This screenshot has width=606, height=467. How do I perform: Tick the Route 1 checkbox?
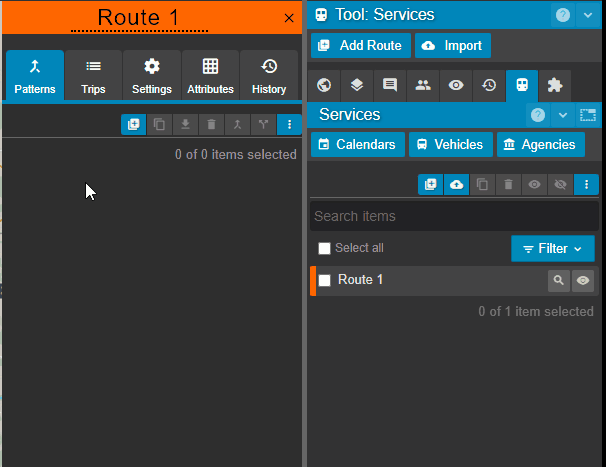pyautogui.click(x=325, y=281)
